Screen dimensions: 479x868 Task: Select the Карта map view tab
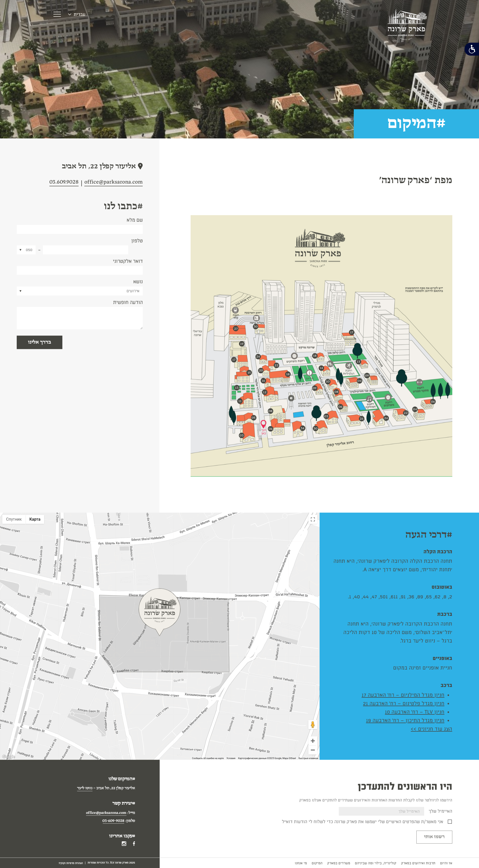click(x=35, y=519)
